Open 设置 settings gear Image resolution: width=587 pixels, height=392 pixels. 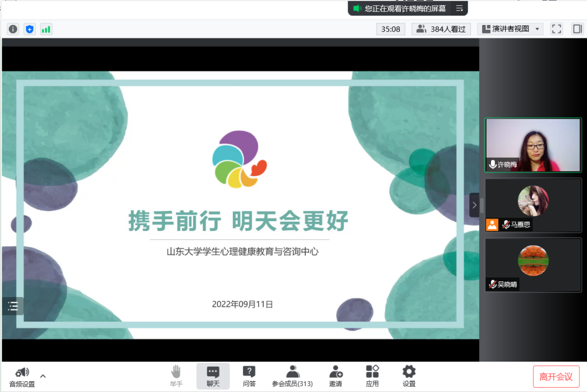tap(409, 376)
